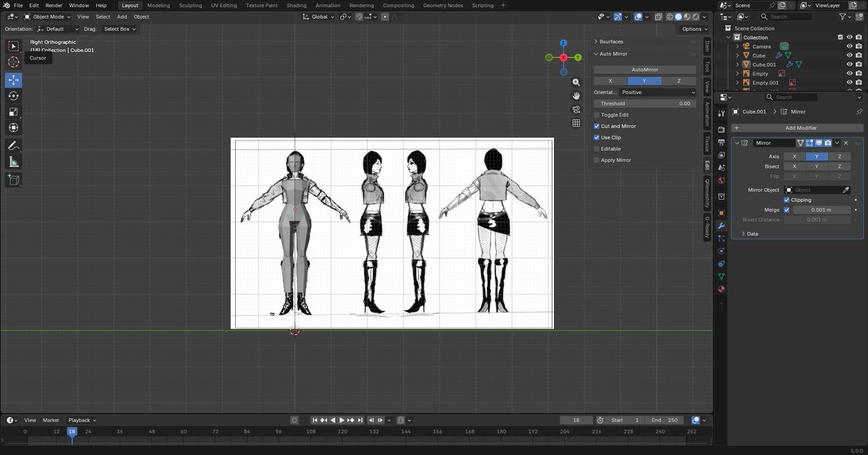The height and width of the screenshot is (455, 868).
Task: Open the Orientation Positive dropdown
Action: tap(658, 92)
